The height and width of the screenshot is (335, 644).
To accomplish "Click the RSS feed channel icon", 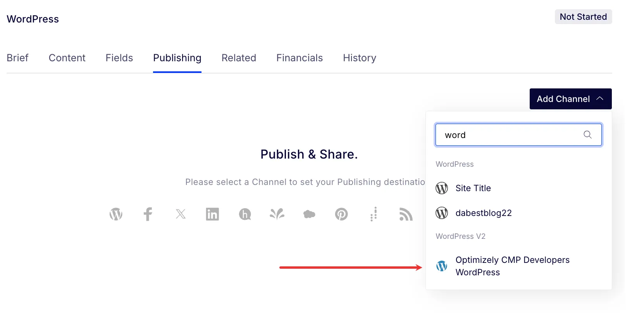I will coord(406,214).
